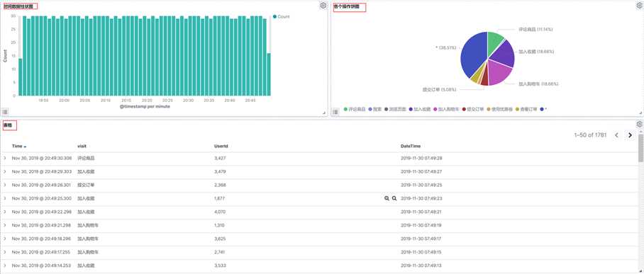Go to the next page of table results
The width and height of the screenshot is (644, 274).
point(630,135)
